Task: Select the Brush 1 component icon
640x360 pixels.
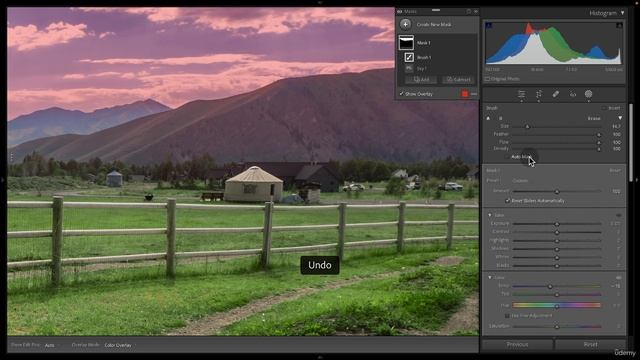Action: (x=409, y=57)
